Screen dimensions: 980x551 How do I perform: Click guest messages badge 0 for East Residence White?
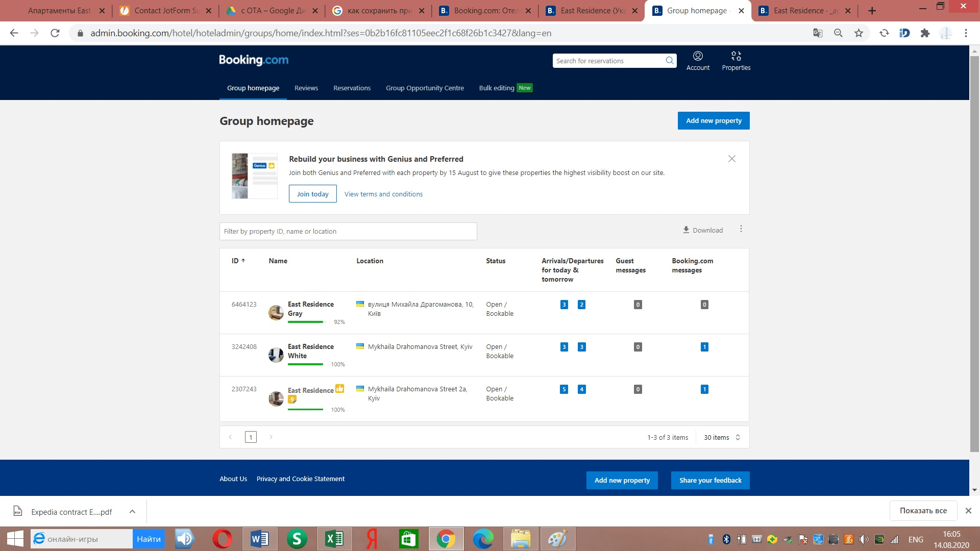click(638, 347)
